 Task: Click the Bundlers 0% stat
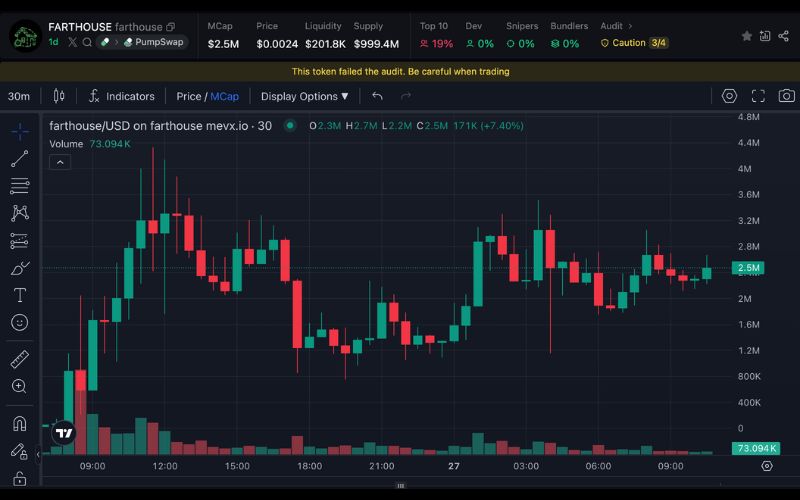tap(568, 35)
